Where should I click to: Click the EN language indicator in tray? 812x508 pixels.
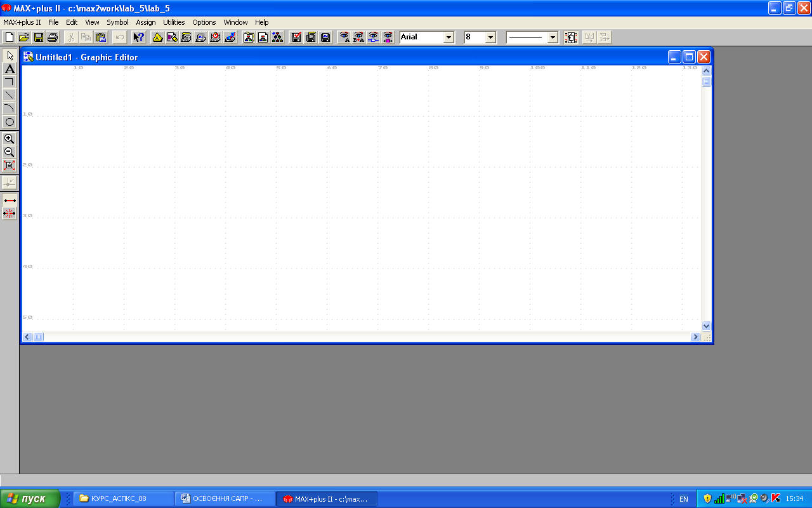click(683, 499)
